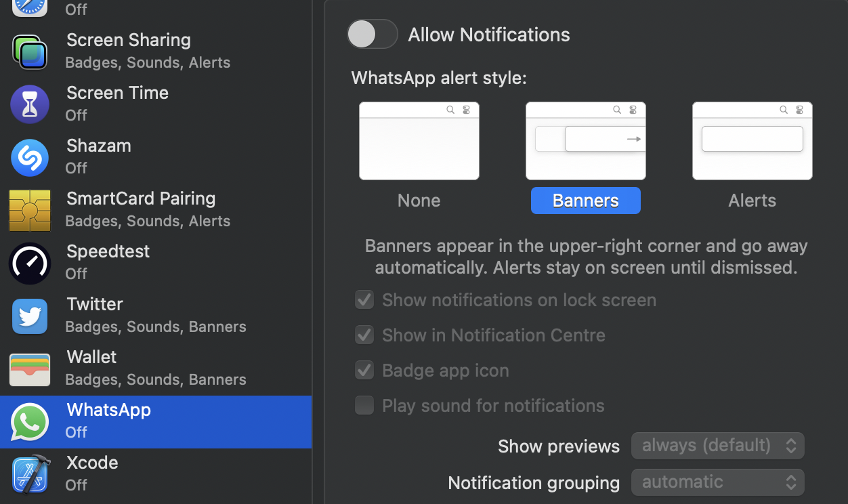Toggle the Badge app icon checkbox
Screen dimensions: 848x504
point(364,370)
